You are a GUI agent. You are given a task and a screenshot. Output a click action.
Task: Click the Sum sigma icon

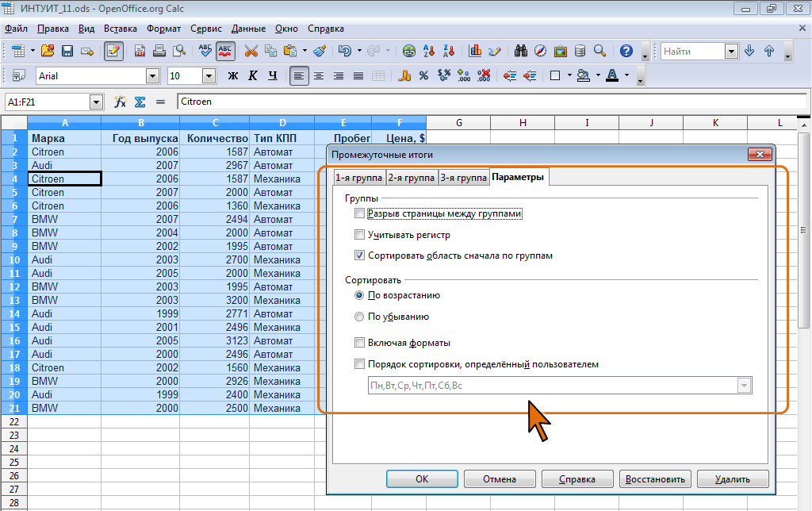coord(140,102)
